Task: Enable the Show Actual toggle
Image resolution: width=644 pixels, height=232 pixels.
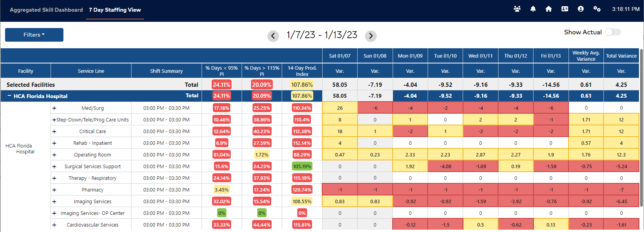Action: 613,32
